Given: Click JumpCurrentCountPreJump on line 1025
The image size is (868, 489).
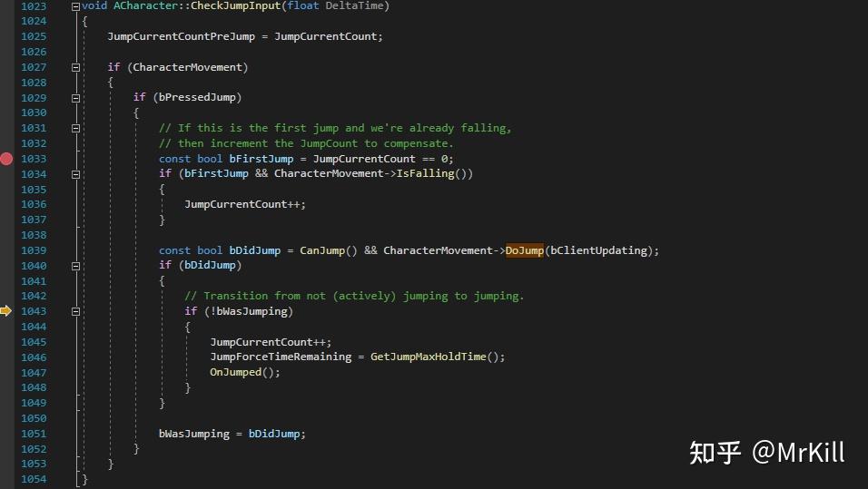Looking at the screenshot, I should [x=181, y=36].
